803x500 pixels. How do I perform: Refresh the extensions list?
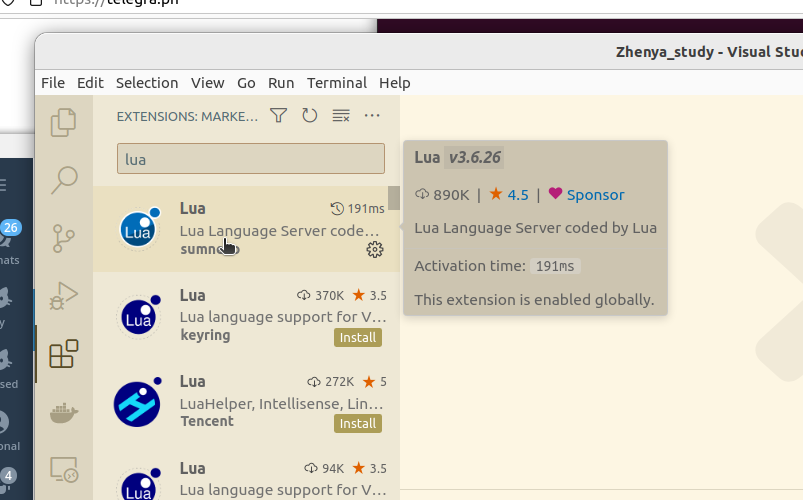pyautogui.click(x=310, y=116)
